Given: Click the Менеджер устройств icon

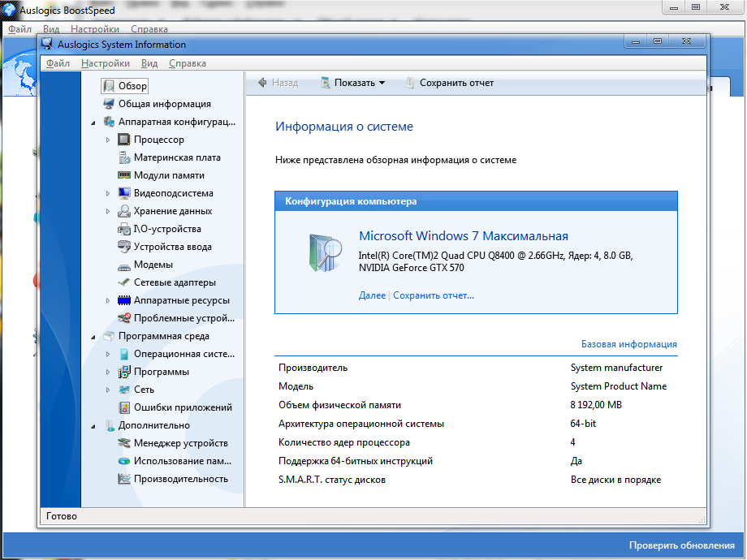Looking at the screenshot, I should coord(124,443).
